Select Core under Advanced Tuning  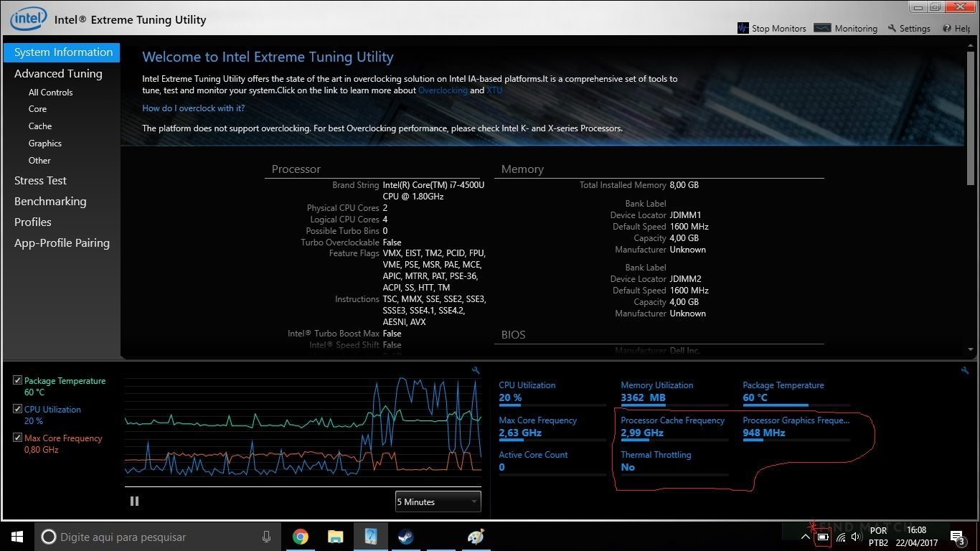[37, 109]
